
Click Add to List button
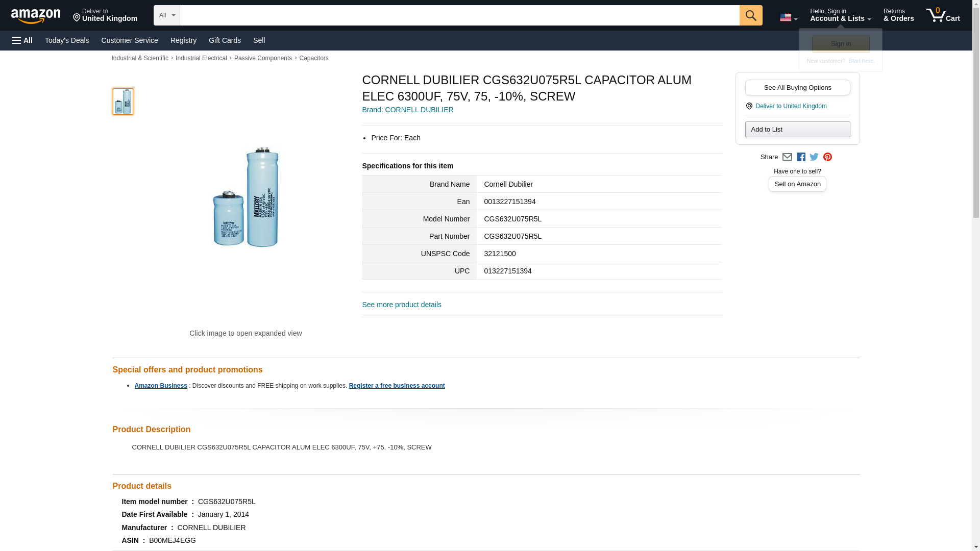pos(797,129)
